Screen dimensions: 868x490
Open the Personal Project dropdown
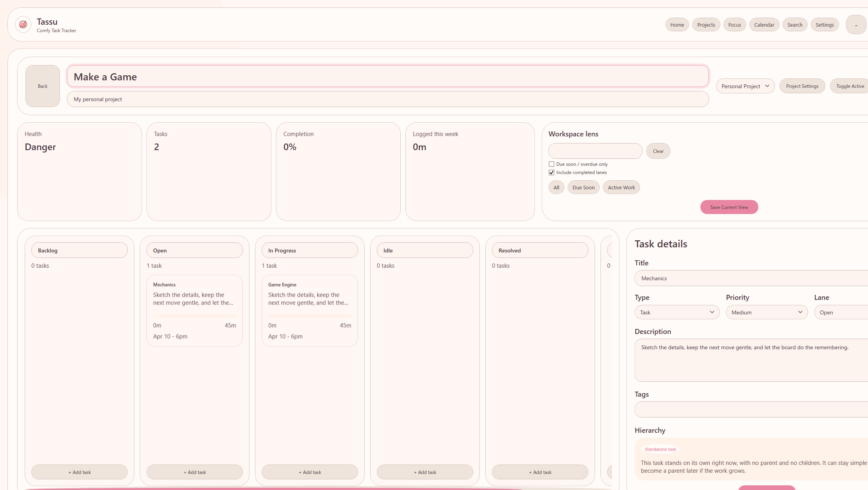click(745, 86)
